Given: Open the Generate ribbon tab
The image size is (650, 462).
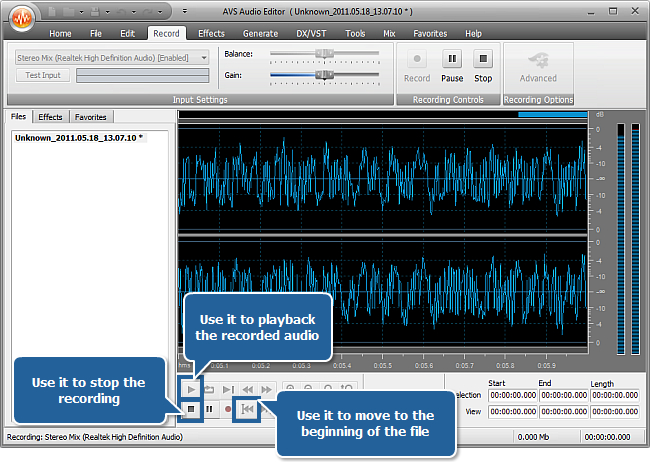Looking at the screenshot, I should point(260,34).
